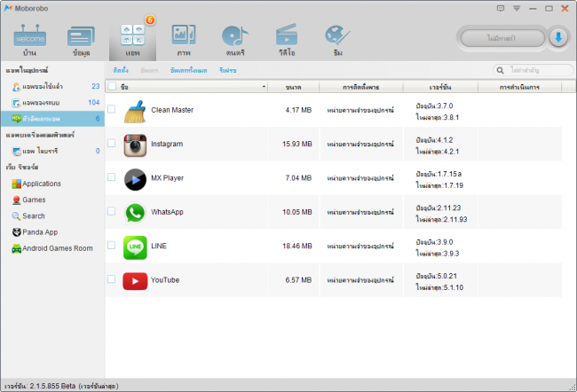Click the Clean Master app name

(x=172, y=110)
